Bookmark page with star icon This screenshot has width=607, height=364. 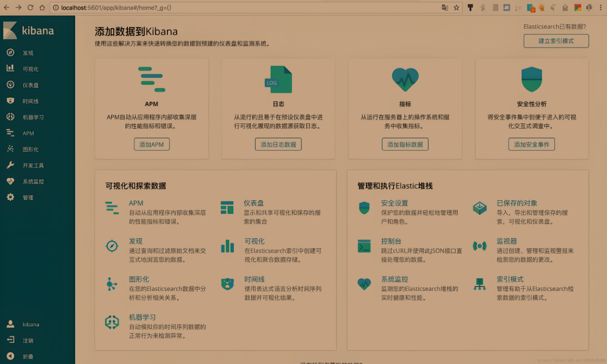[x=456, y=8]
